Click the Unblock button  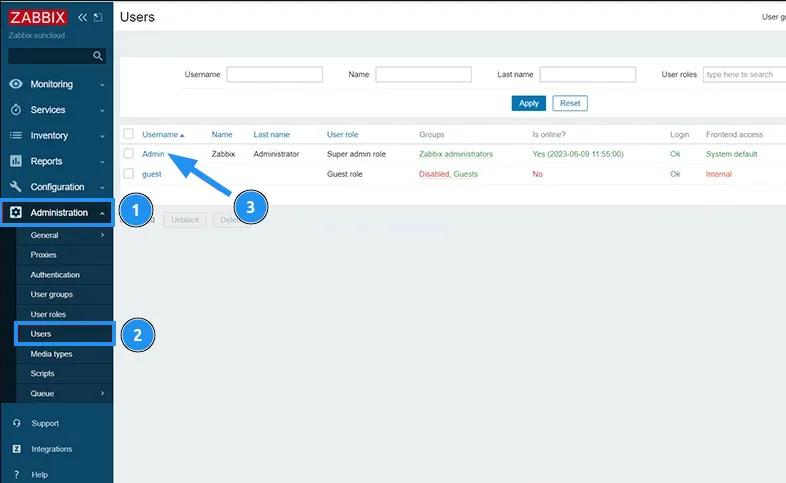[x=185, y=220]
